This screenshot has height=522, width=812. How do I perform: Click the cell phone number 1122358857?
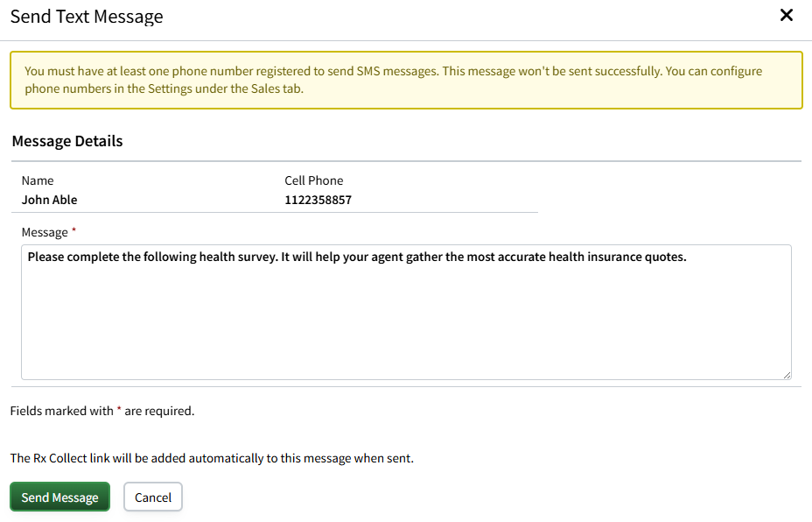318,200
